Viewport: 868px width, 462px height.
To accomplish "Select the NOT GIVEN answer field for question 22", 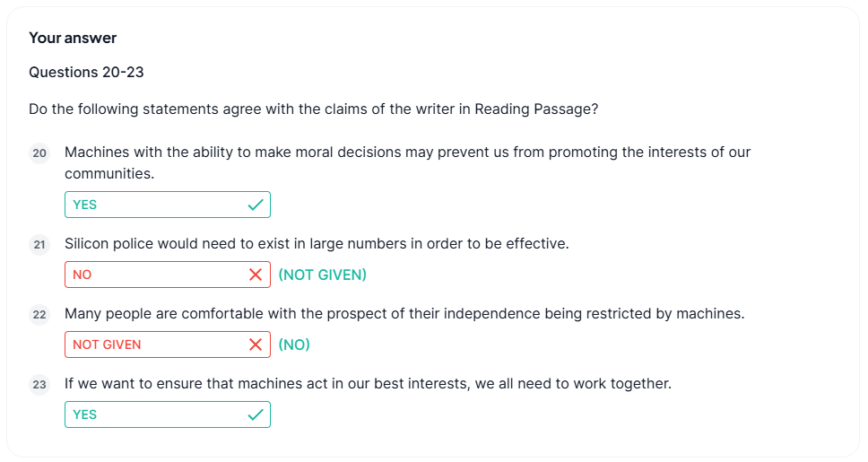I will click(x=152, y=344).
